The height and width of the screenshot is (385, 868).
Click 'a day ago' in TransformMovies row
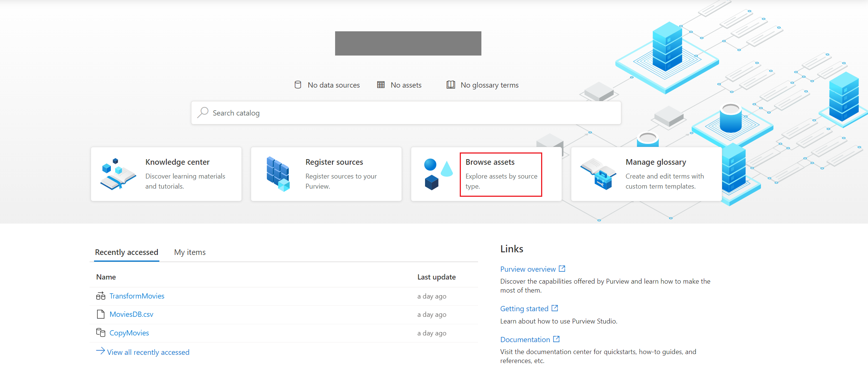[432, 296]
